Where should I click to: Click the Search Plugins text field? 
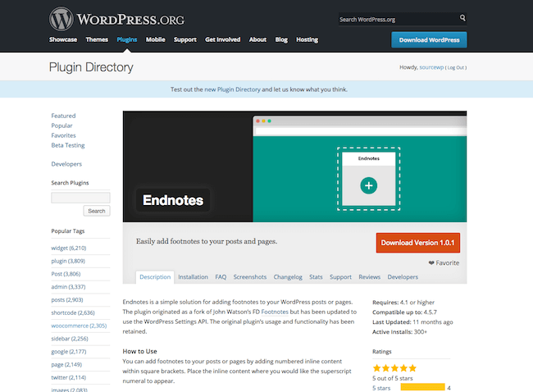[80, 198]
